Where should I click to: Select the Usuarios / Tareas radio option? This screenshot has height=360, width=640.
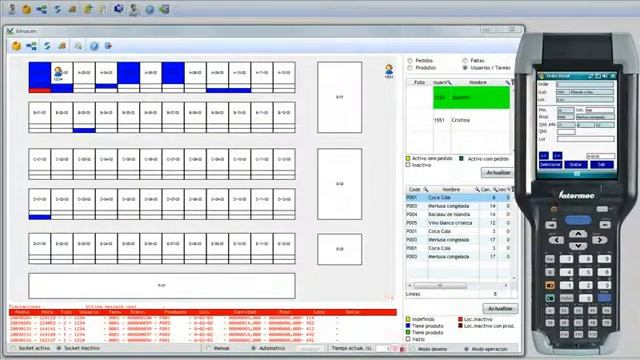click(x=465, y=68)
